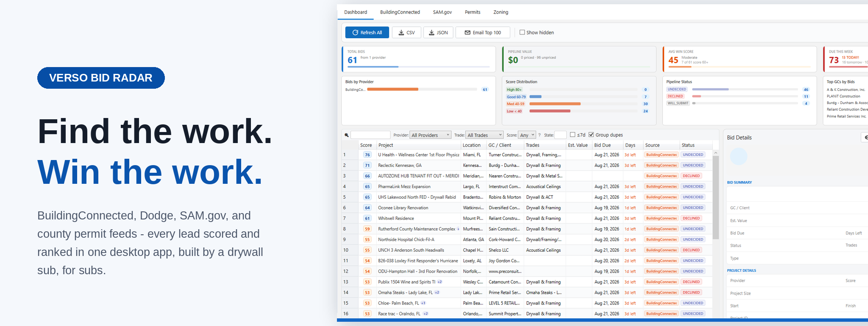Export bids with the CSV button
The height and width of the screenshot is (326, 868).
[406, 32]
